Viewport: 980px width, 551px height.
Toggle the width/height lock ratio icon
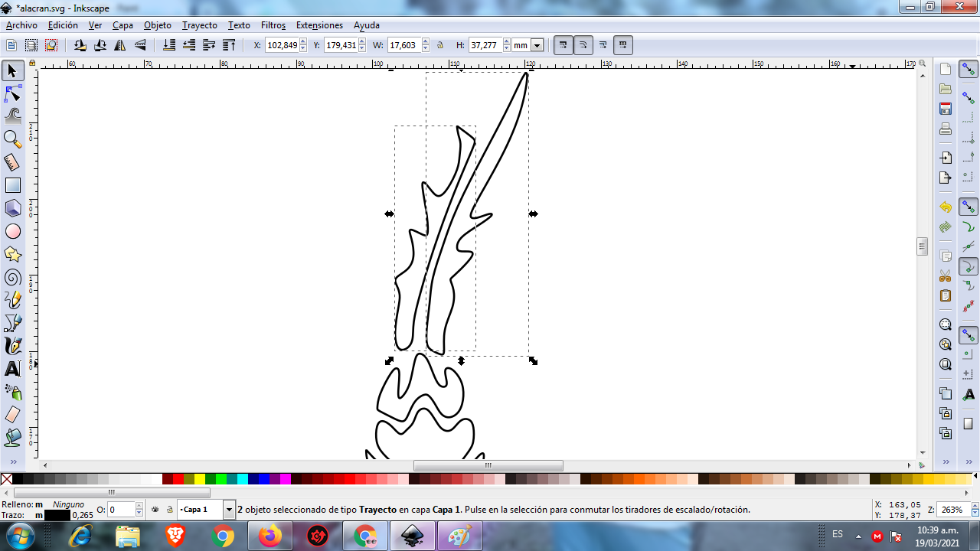[x=440, y=45]
